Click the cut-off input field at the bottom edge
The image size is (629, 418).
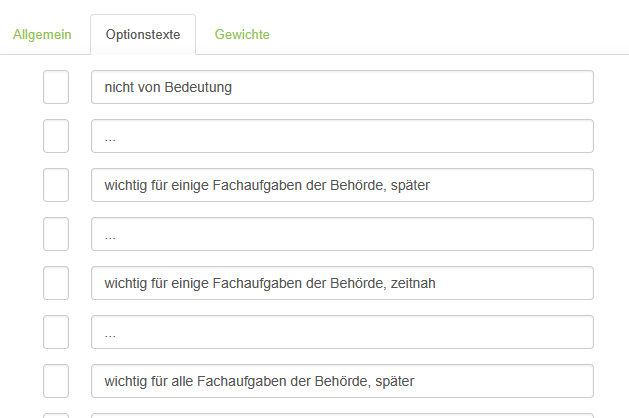click(x=342, y=415)
